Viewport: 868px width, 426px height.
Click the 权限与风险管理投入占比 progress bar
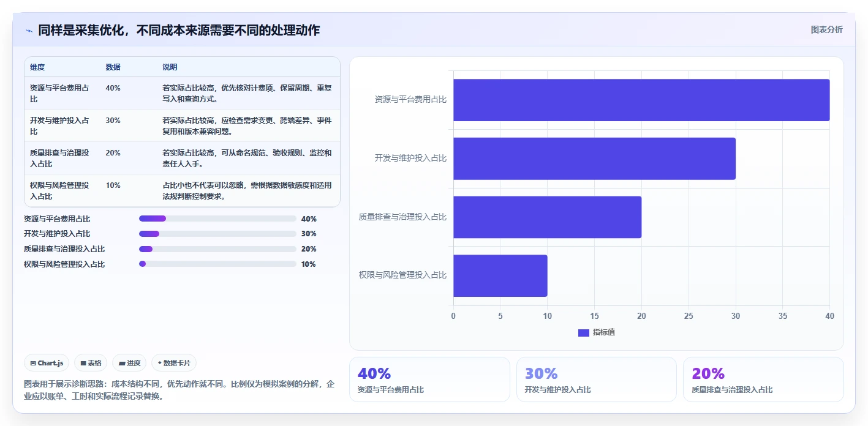pos(217,264)
